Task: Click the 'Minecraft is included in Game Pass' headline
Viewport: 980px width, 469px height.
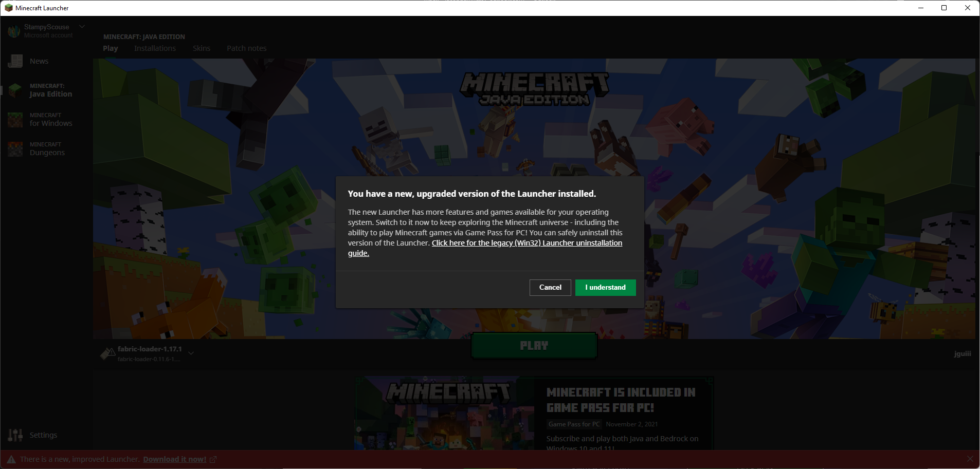Action: [x=621, y=400]
